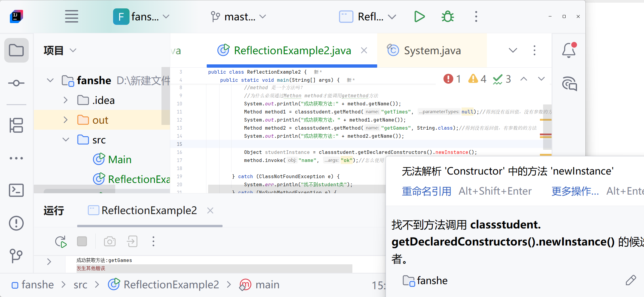644x297 pixels.
Task: Click 更多操作... link in tooltip
Action: [575, 191]
